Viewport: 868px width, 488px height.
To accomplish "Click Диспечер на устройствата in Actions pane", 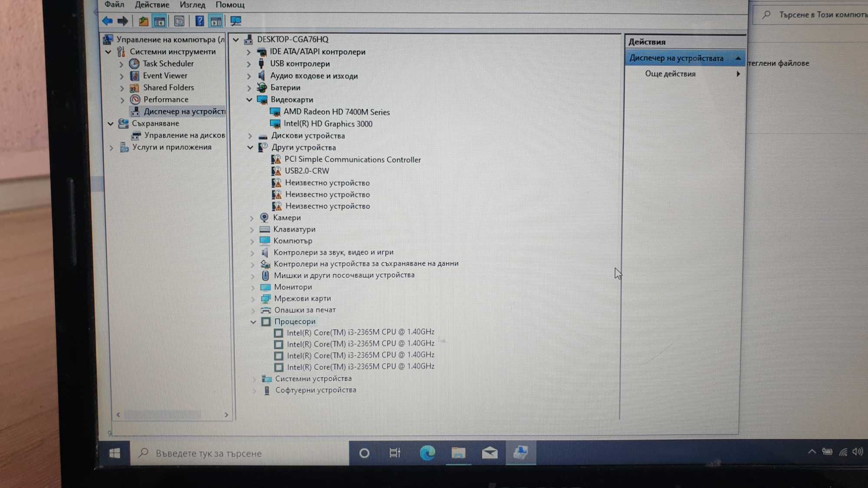I will (x=685, y=58).
